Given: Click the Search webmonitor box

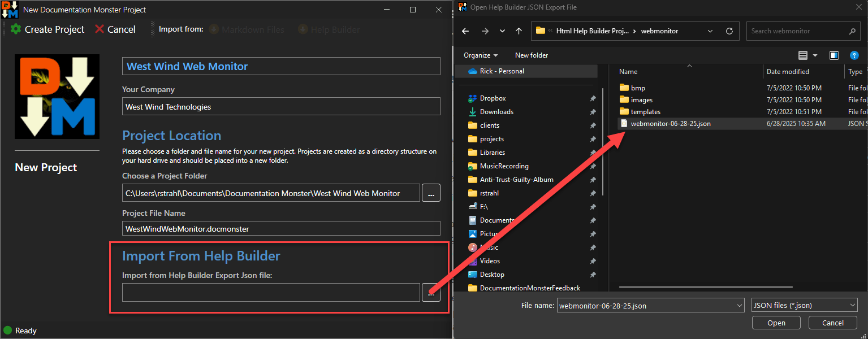Looking at the screenshot, I should [804, 31].
